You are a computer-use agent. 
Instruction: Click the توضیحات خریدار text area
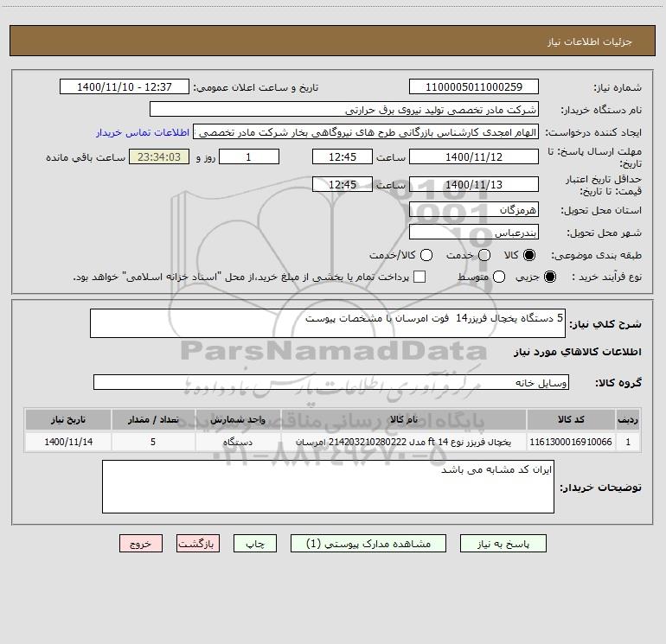(328, 487)
